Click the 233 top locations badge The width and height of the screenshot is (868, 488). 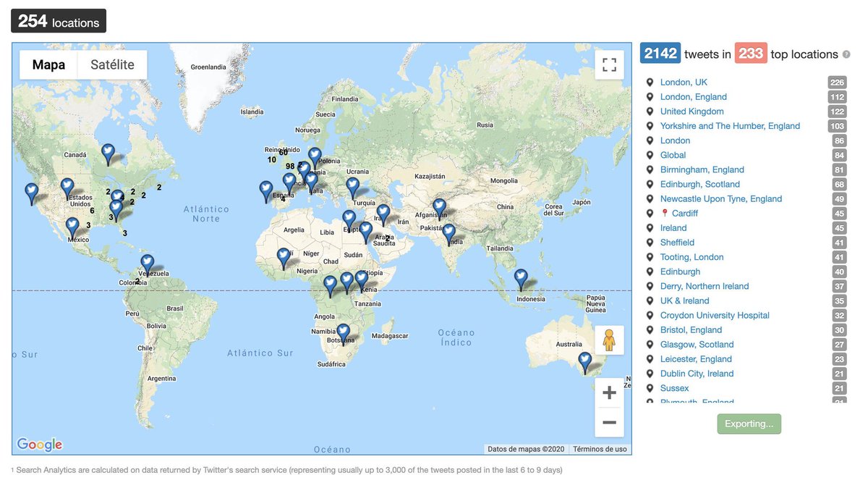coord(751,54)
